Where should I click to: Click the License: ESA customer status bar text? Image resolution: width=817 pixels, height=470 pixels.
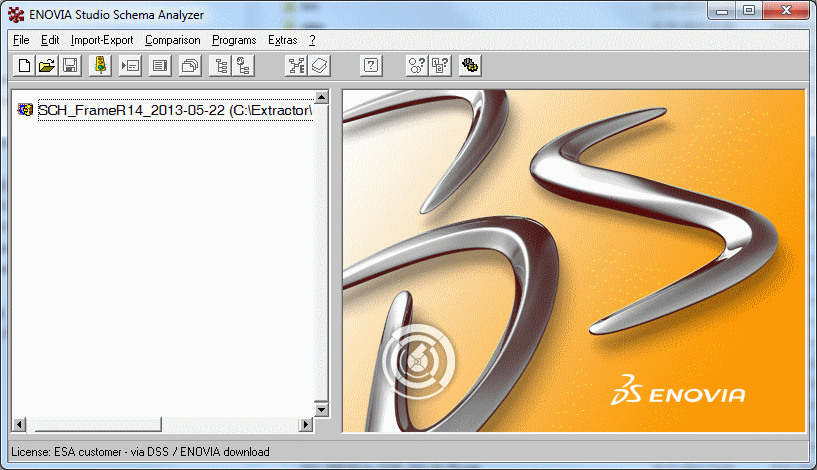140,452
